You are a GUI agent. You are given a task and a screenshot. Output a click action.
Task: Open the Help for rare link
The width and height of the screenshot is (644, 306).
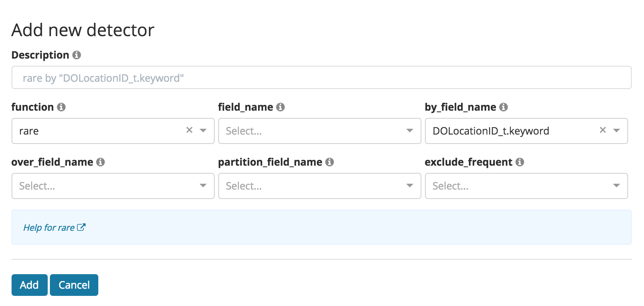coord(49,228)
